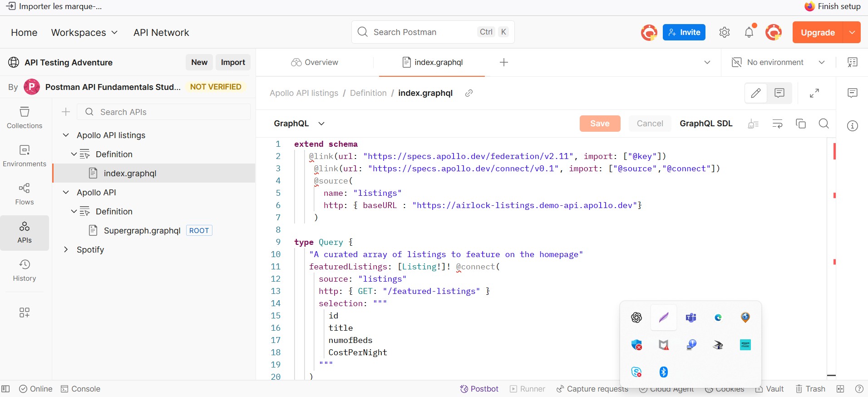Viewport: 868px width, 397px height.
Task: Open a new tab with plus
Action: click(504, 62)
